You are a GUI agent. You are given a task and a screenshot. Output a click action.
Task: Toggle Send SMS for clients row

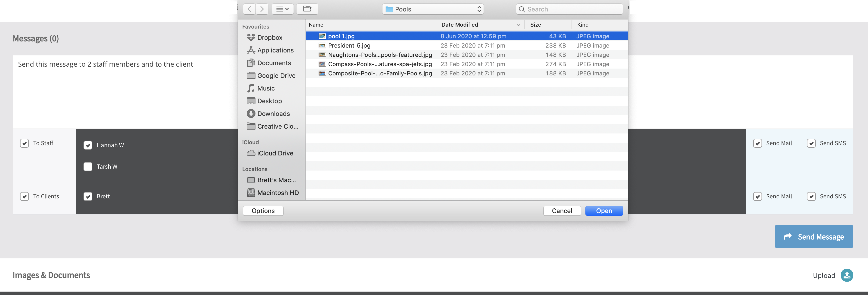811,197
